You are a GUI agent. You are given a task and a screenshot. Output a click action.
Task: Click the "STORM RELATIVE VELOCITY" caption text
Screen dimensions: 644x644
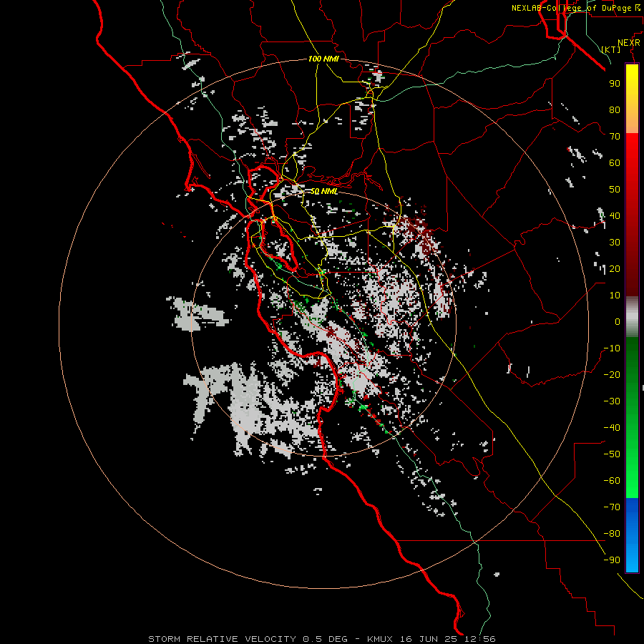coord(221,639)
